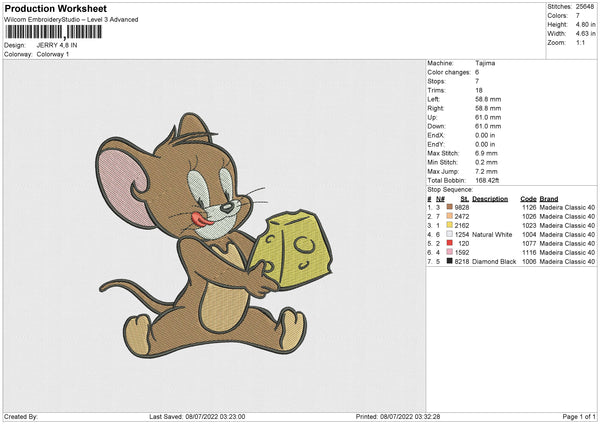Click the Colors count value 7
Image resolution: width=600 pixels, height=424 pixels.
[577, 16]
